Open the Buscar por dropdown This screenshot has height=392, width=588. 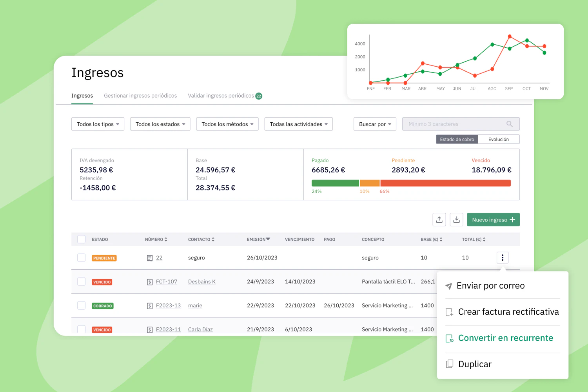pyautogui.click(x=375, y=124)
